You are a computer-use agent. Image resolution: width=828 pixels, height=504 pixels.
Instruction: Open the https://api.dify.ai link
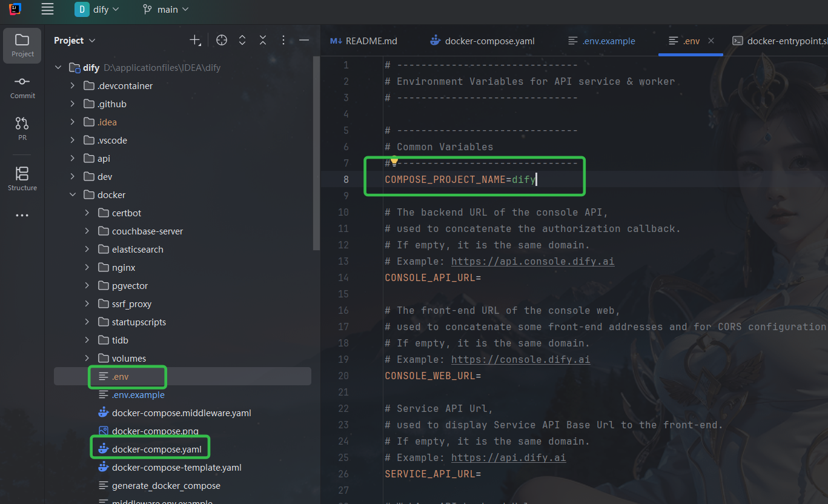point(508,457)
